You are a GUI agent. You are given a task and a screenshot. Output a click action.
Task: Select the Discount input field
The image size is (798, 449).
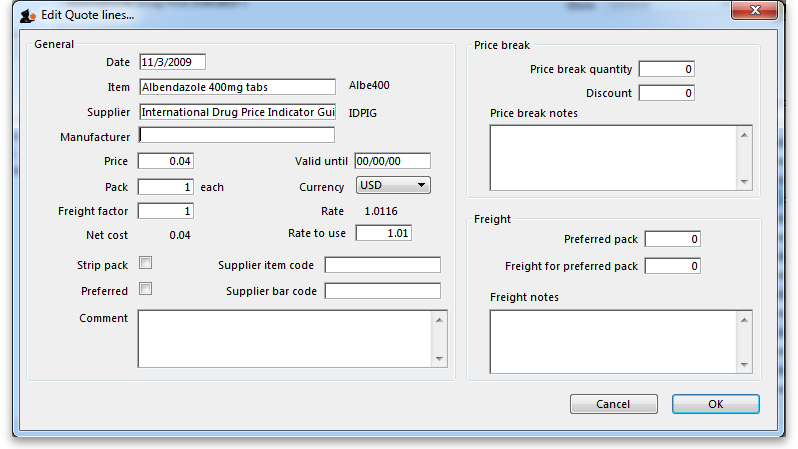click(x=666, y=93)
